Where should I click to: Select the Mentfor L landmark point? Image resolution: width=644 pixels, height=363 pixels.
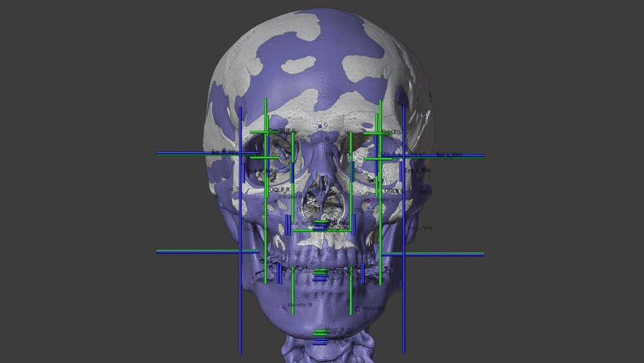[x=358, y=309]
